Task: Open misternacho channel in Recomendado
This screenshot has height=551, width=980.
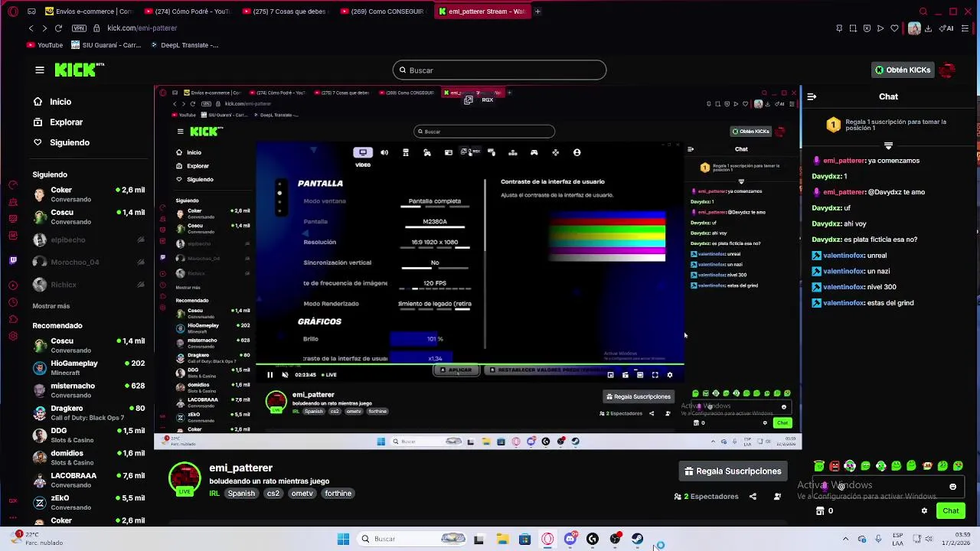Action: click(x=89, y=390)
